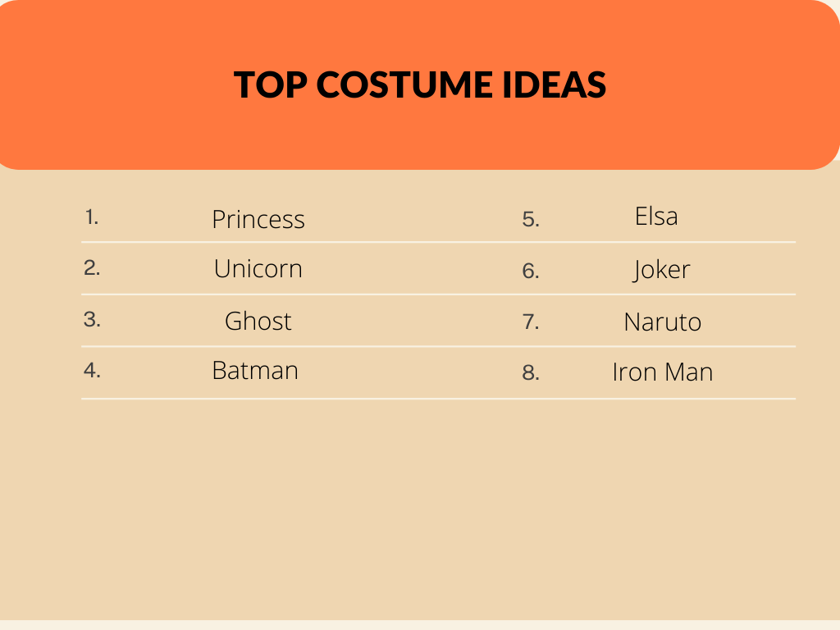The image size is (840, 630).
Task: Click the empty beige area below the list
Action: [x=420, y=509]
